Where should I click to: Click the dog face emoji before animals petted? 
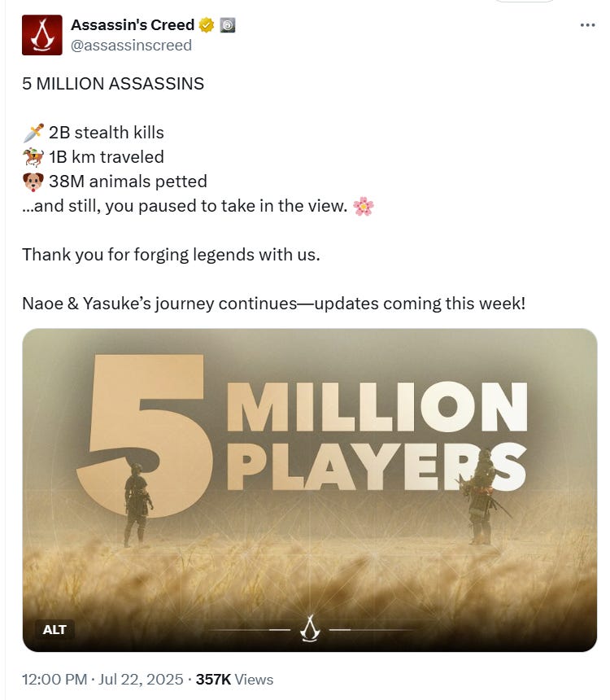point(33,182)
